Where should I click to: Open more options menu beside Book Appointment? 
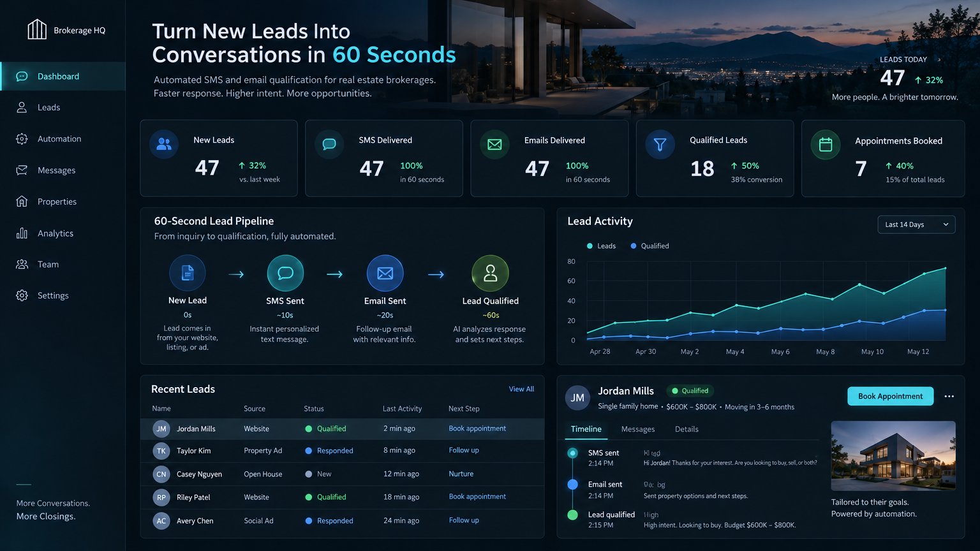(x=949, y=397)
